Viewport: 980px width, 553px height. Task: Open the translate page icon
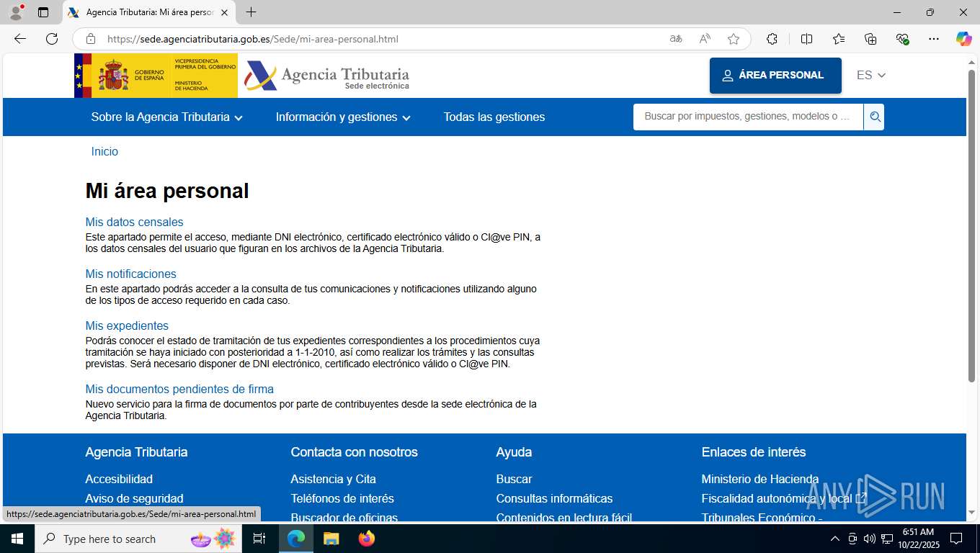point(676,39)
